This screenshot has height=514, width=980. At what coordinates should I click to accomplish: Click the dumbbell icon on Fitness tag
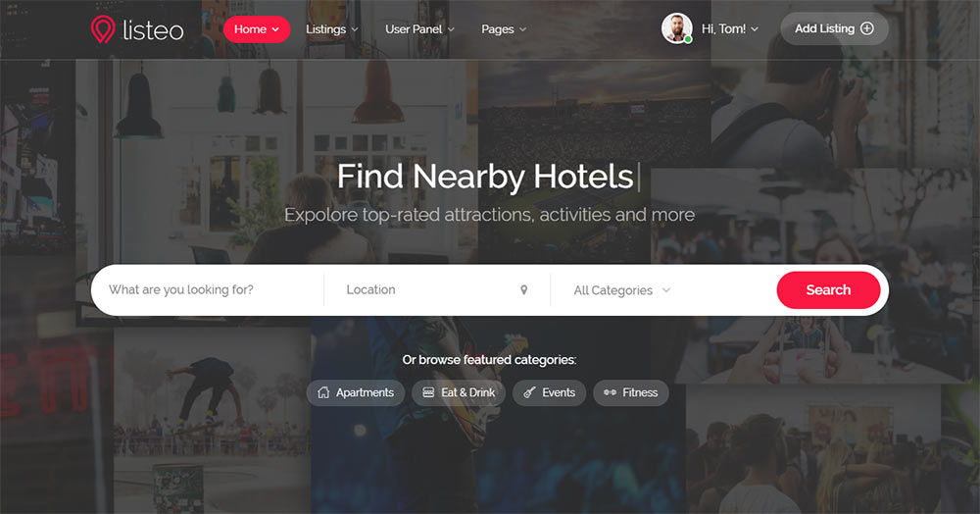[x=610, y=392]
